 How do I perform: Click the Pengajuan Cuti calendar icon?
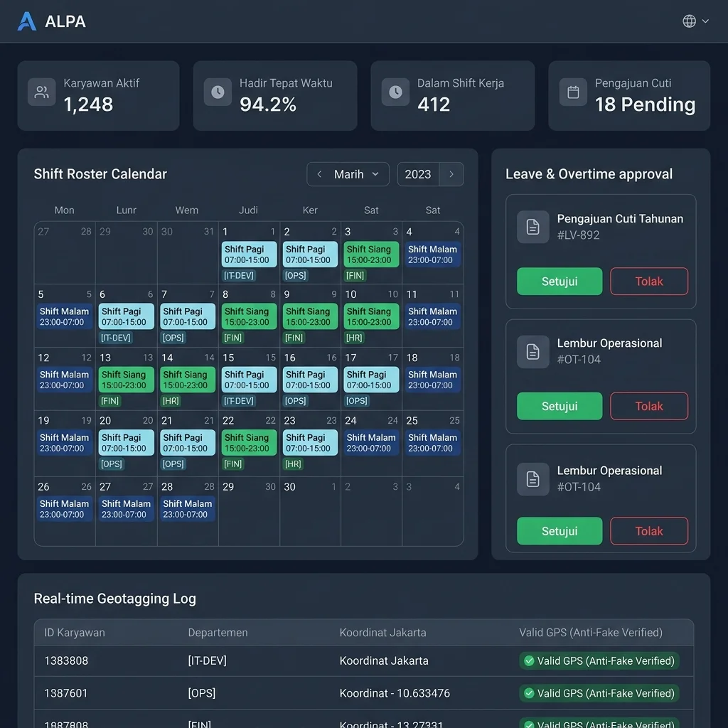click(x=574, y=92)
